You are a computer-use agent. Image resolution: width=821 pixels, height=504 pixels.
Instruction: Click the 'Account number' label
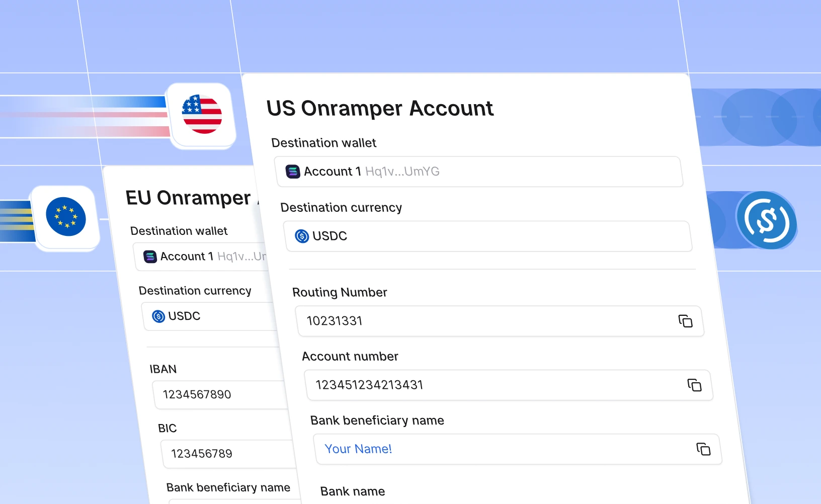click(x=350, y=356)
